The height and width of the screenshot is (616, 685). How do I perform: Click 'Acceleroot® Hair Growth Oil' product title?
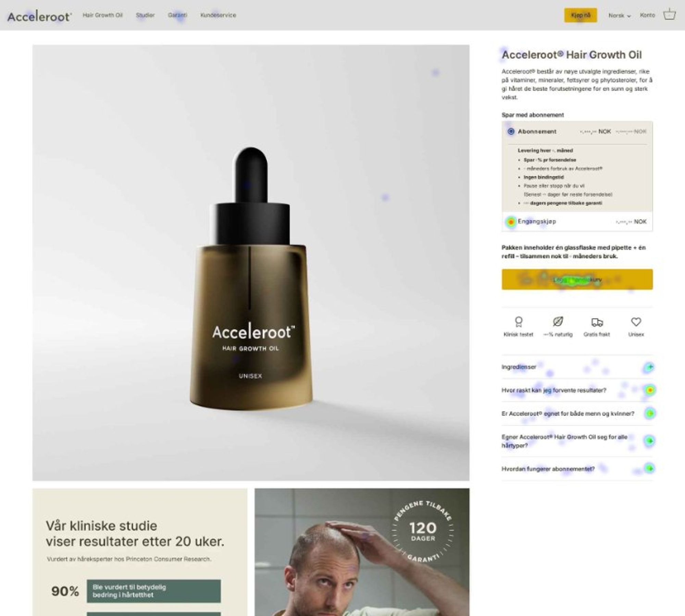(x=572, y=55)
